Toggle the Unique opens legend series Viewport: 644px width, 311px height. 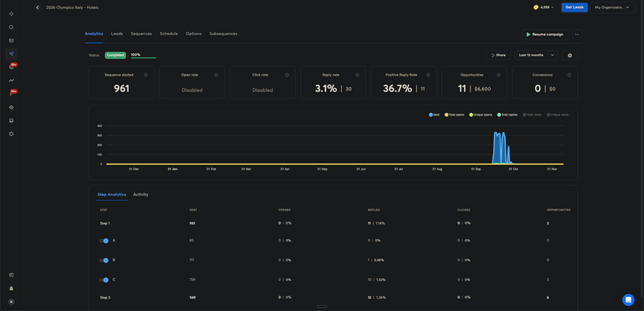[480, 115]
